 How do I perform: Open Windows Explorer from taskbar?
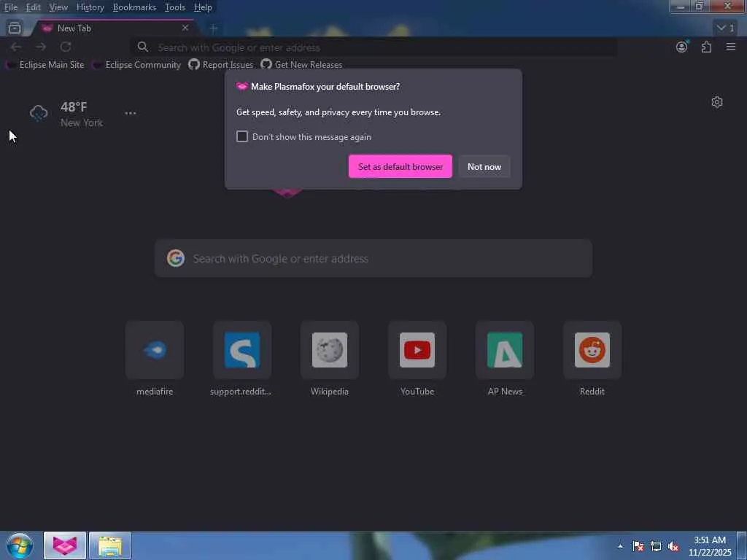[x=110, y=545]
